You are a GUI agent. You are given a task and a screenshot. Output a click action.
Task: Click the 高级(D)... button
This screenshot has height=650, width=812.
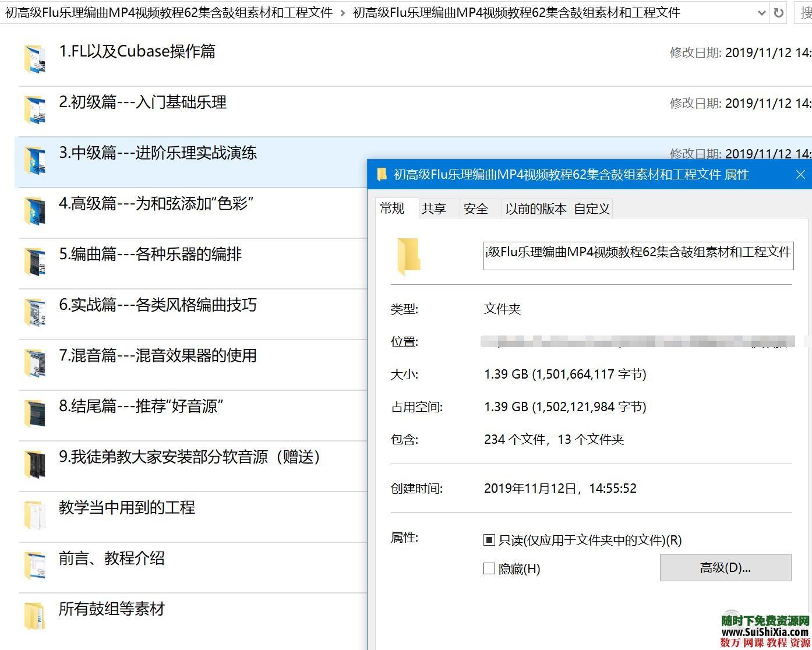click(725, 567)
